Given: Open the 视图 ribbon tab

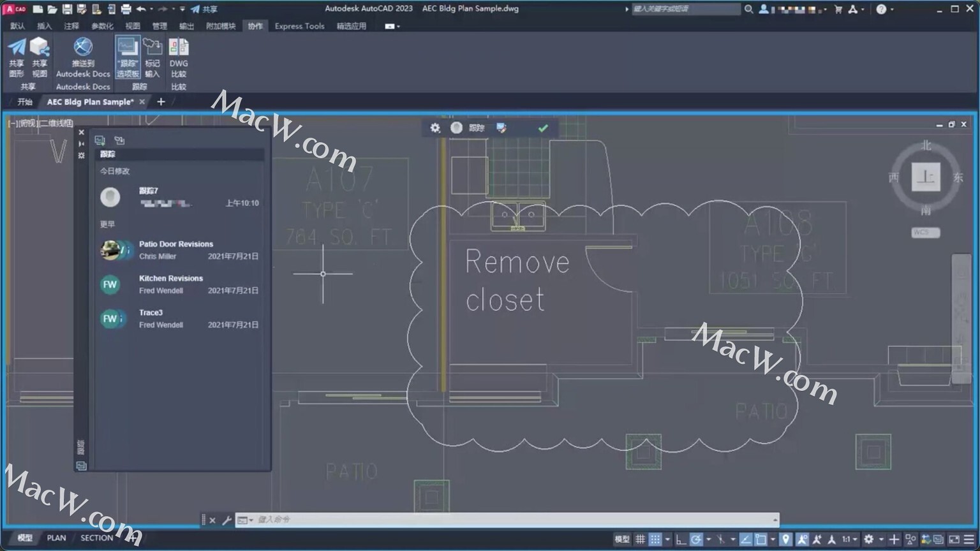Looking at the screenshot, I should (x=133, y=26).
